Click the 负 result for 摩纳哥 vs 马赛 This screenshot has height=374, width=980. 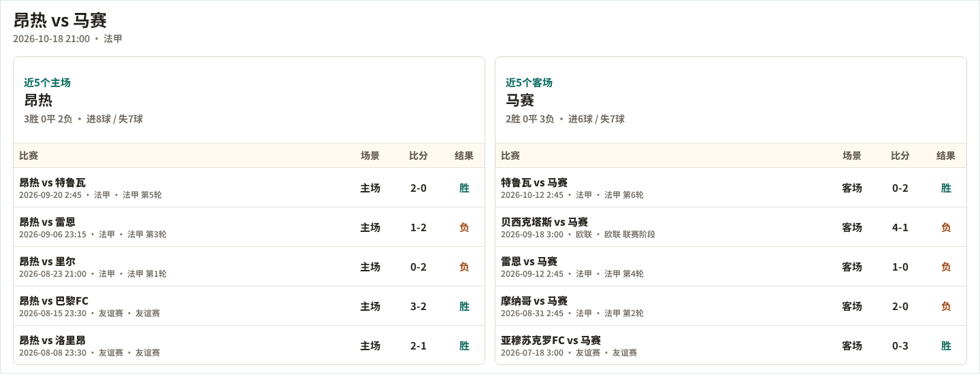946,306
